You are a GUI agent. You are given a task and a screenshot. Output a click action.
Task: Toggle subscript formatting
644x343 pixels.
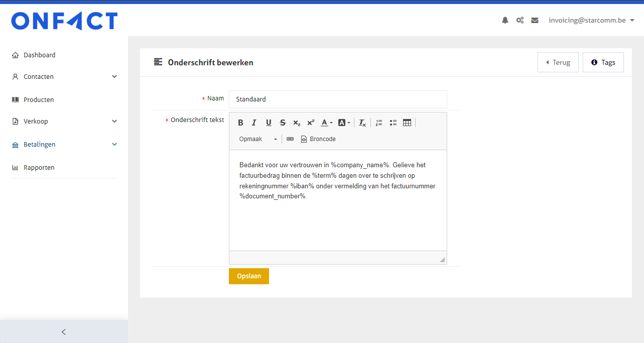(297, 123)
